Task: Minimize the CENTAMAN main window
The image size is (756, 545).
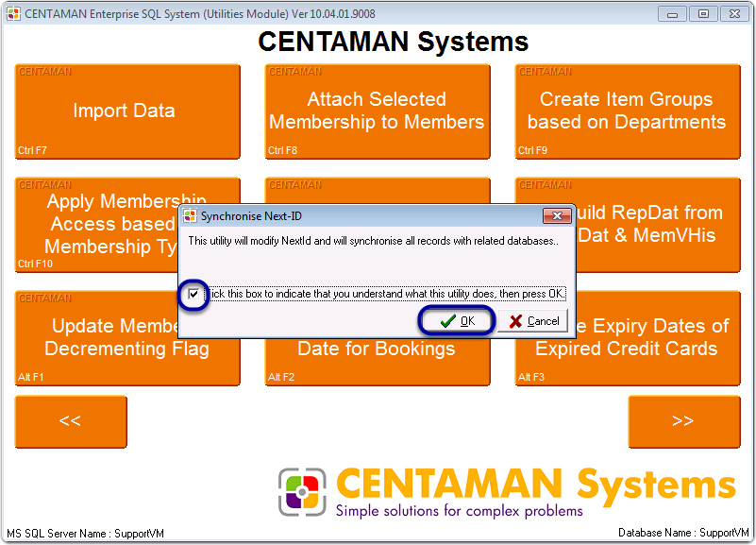Action: point(672,14)
